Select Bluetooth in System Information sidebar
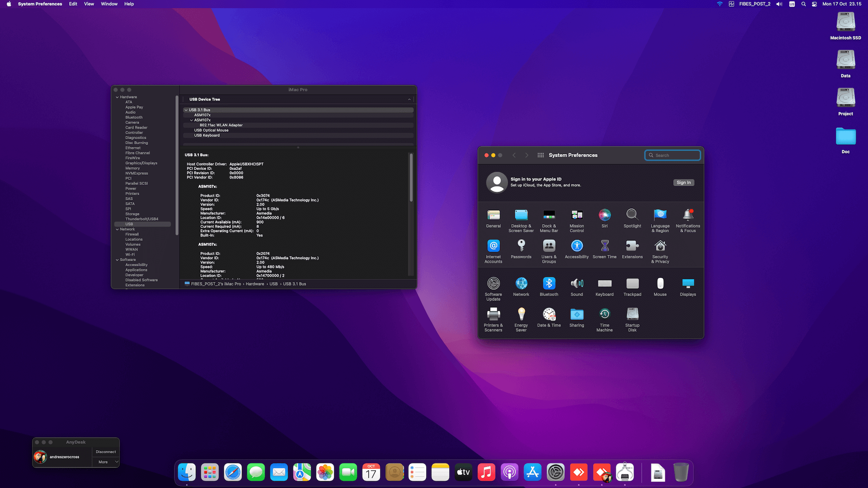The height and width of the screenshot is (488, 868). coord(134,117)
